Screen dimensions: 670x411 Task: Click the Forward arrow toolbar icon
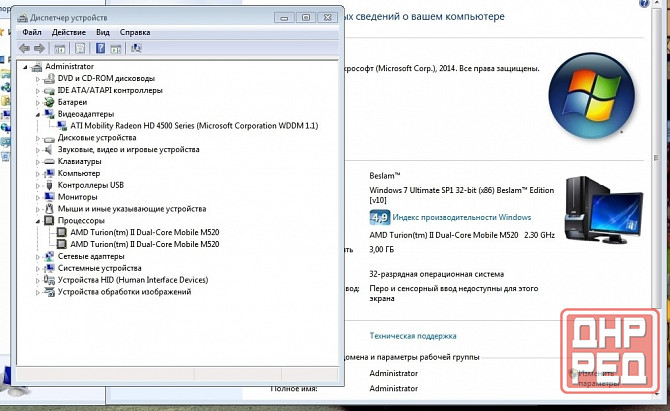point(40,48)
